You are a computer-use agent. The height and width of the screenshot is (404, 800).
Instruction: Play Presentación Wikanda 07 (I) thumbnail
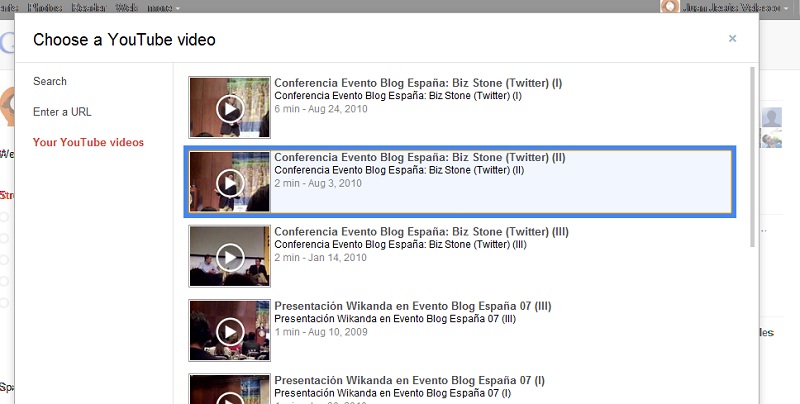point(230,390)
